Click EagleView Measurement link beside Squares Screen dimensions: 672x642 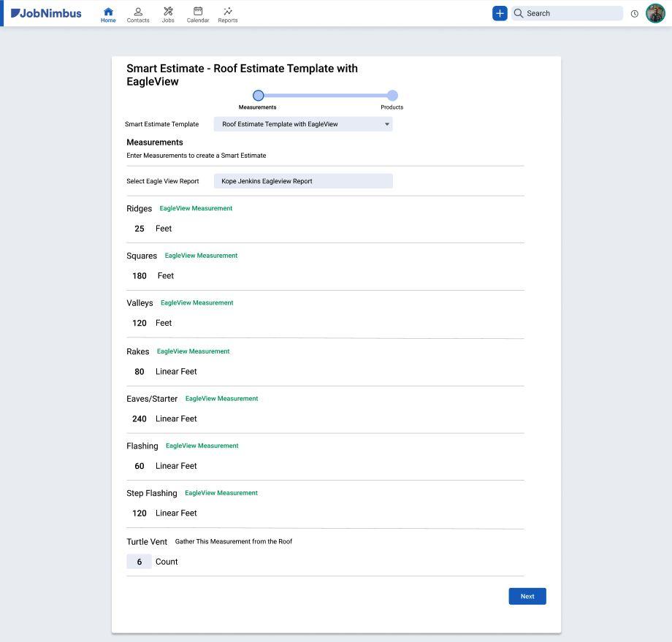pyautogui.click(x=201, y=256)
